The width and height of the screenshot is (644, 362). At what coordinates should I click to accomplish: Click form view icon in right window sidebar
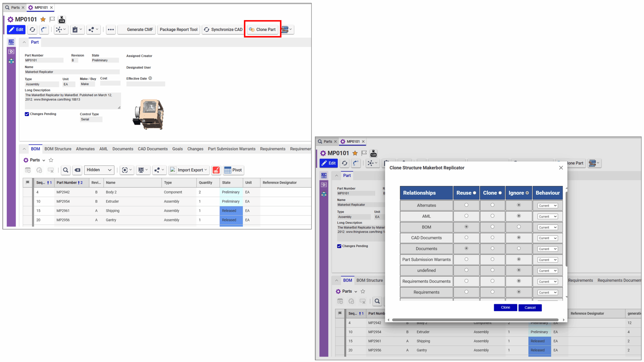(324, 175)
